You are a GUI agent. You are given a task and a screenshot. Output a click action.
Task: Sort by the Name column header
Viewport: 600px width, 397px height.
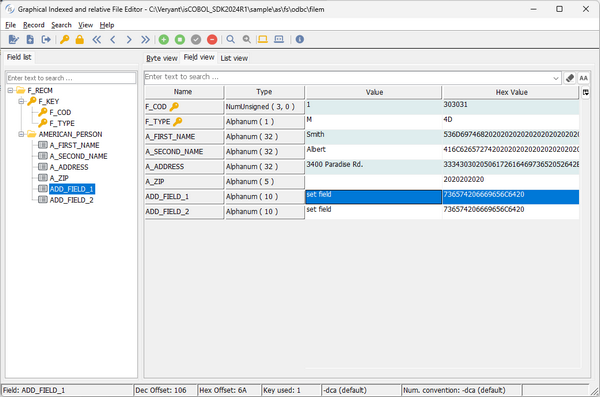coord(184,92)
